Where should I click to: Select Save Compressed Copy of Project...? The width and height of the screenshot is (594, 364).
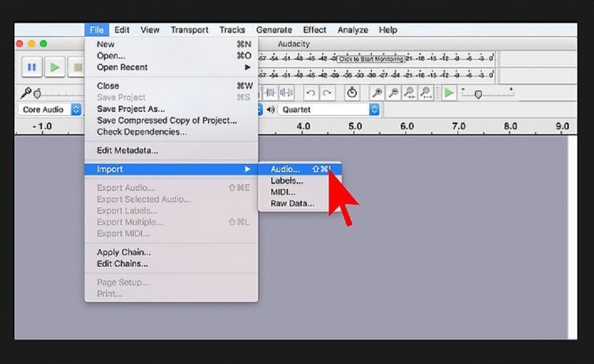pos(171,120)
